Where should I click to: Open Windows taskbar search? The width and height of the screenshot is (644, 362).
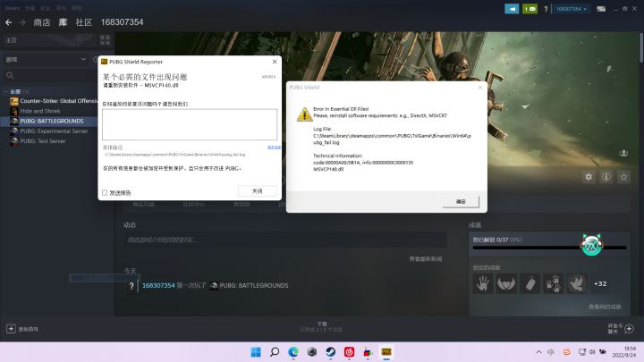[275, 352]
